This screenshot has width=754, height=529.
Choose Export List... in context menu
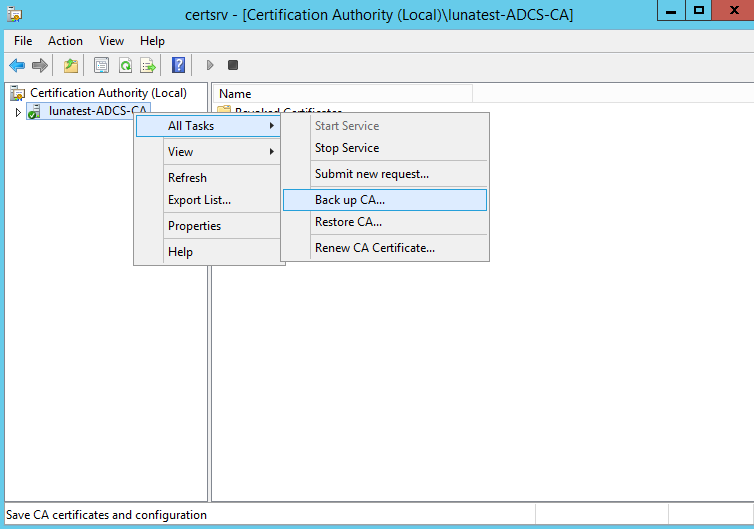[208, 200]
